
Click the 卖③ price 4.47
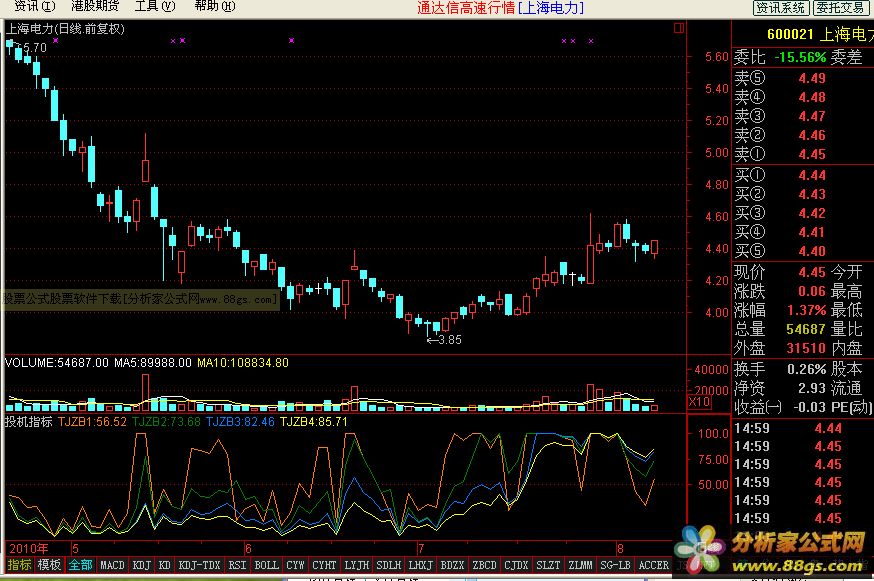coord(812,116)
